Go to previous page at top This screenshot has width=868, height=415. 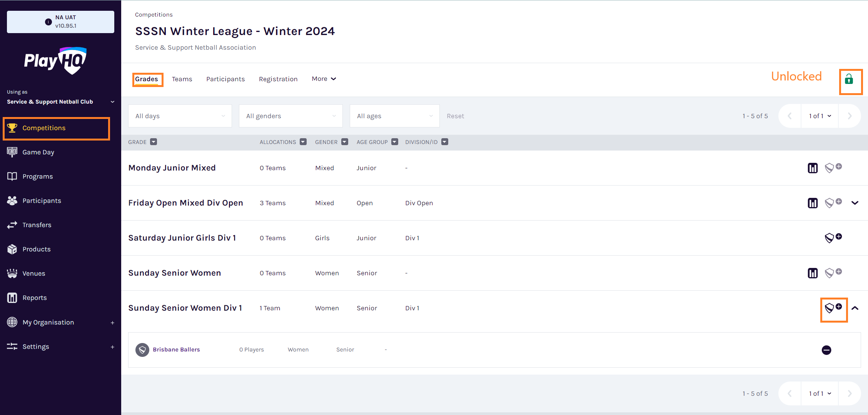click(790, 116)
